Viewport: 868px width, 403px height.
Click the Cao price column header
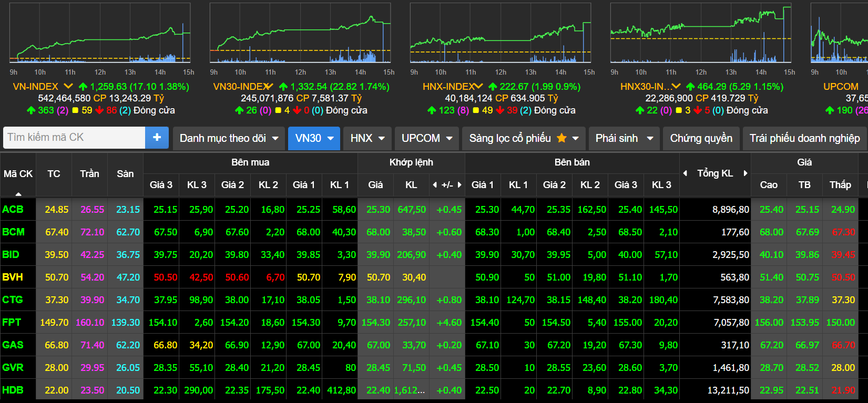pyautogui.click(x=769, y=185)
